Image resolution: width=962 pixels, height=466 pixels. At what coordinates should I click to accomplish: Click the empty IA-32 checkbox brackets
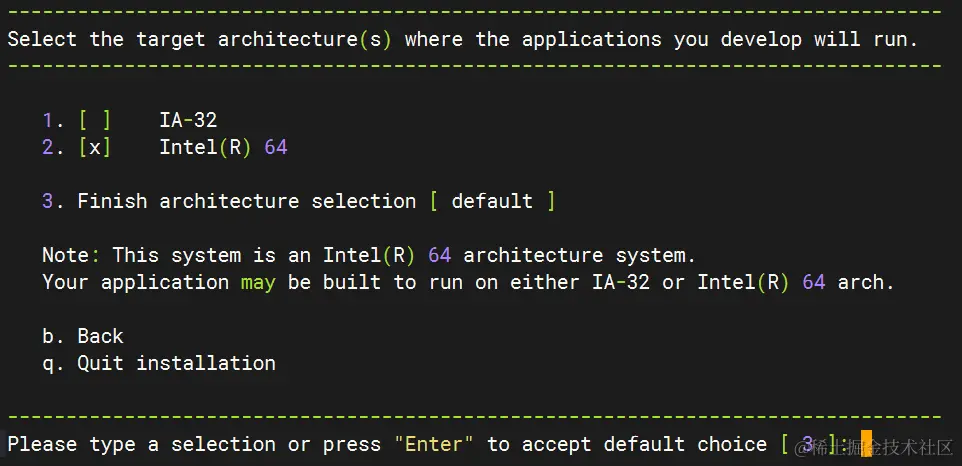pyautogui.click(x=95, y=120)
